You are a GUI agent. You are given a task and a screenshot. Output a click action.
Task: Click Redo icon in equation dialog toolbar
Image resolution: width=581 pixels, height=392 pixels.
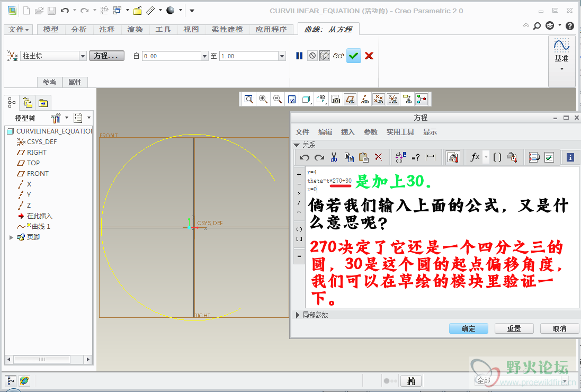point(319,157)
